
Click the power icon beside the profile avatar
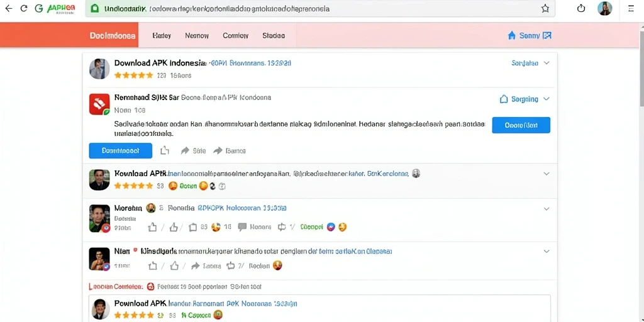click(580, 8)
